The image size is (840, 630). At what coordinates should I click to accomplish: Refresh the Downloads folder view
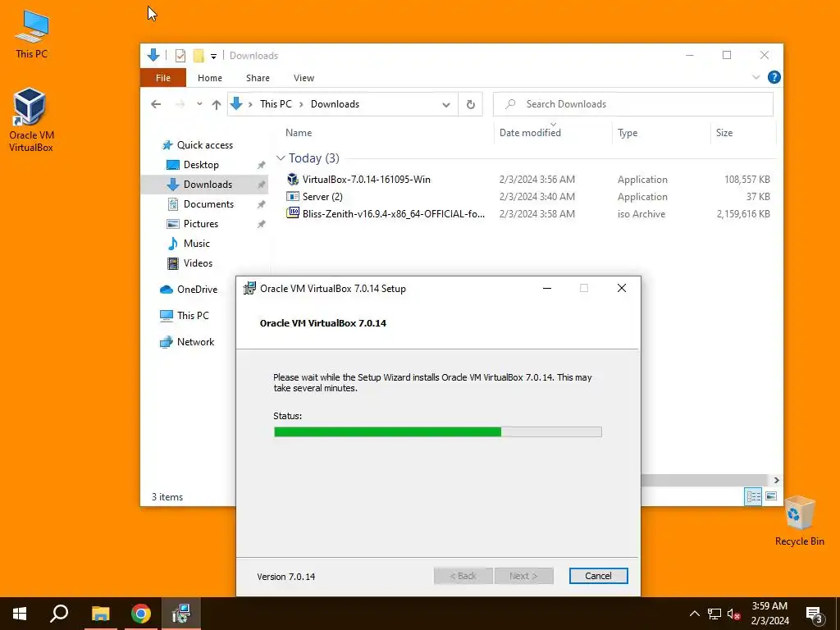[470, 104]
